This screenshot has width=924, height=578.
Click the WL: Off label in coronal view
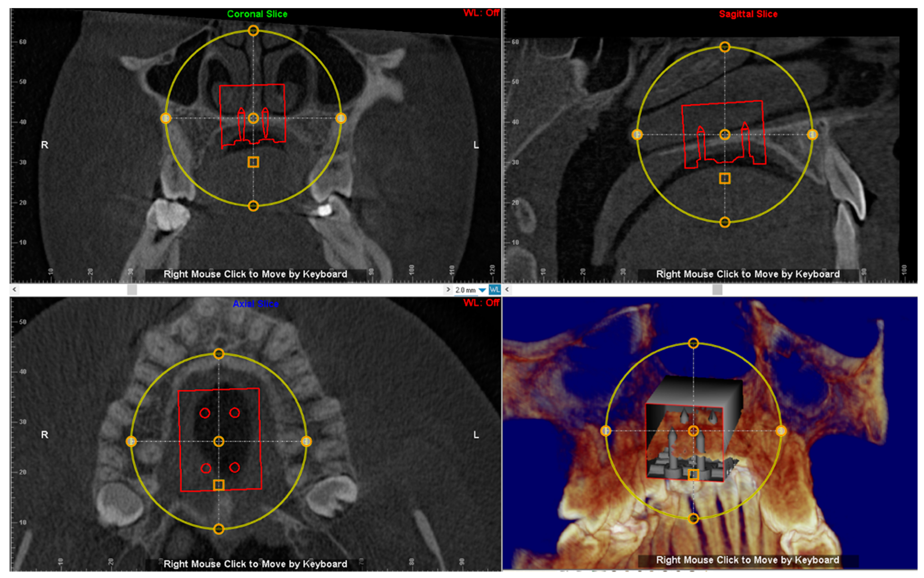point(481,13)
